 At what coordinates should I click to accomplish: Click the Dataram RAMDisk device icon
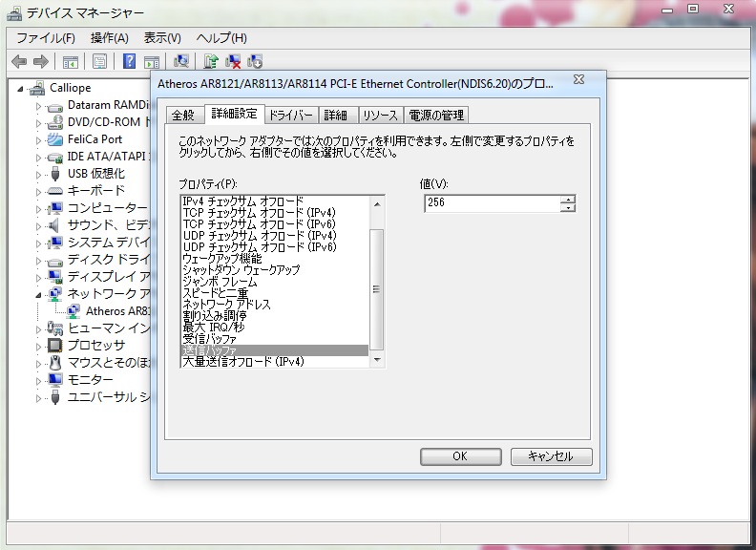55,107
